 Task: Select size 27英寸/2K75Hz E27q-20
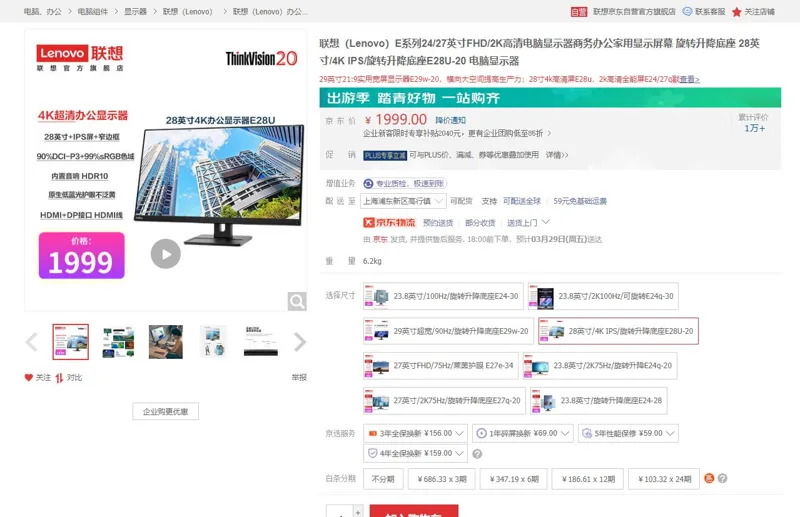[x=444, y=401]
